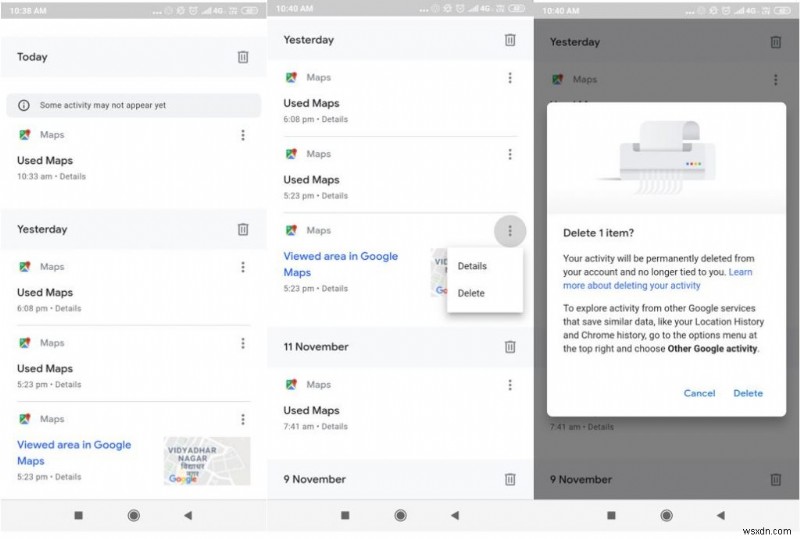
Task: Tap the Today section header
Action: (x=133, y=57)
